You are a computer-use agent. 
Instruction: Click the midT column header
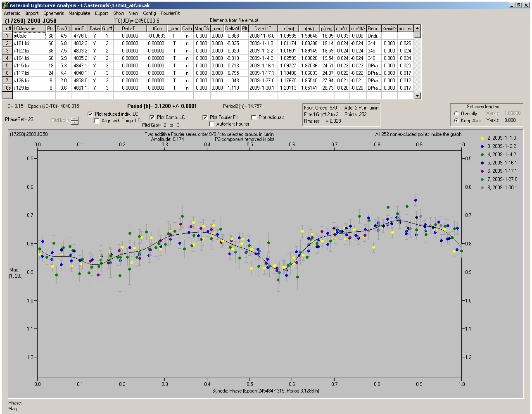(80, 29)
